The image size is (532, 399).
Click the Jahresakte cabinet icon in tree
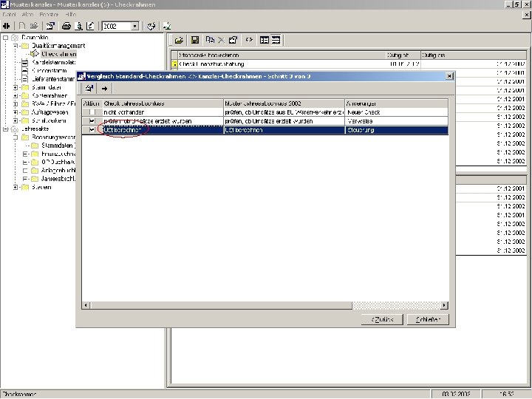tap(15, 129)
